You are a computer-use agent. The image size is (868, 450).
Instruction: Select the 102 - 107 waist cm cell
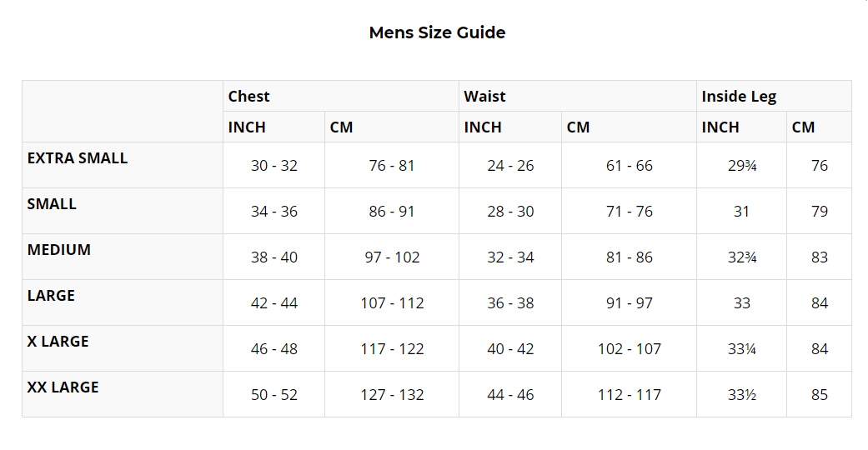[629, 349]
